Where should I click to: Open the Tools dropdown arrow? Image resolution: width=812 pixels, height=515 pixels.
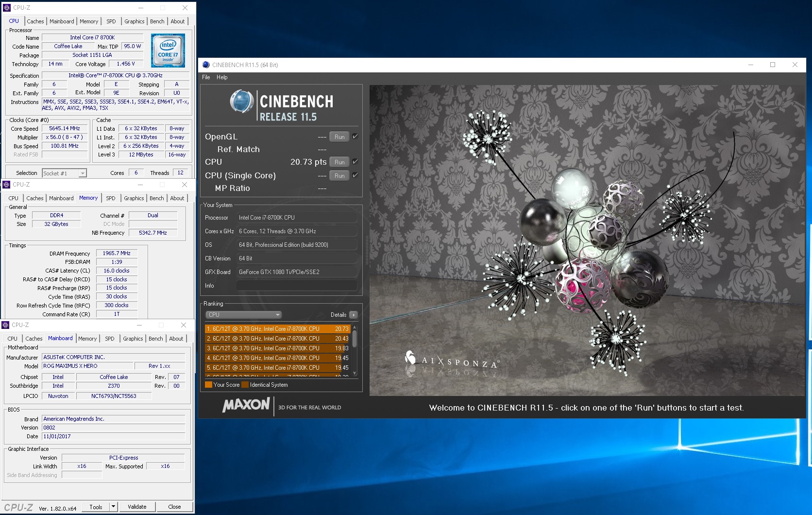click(x=114, y=507)
